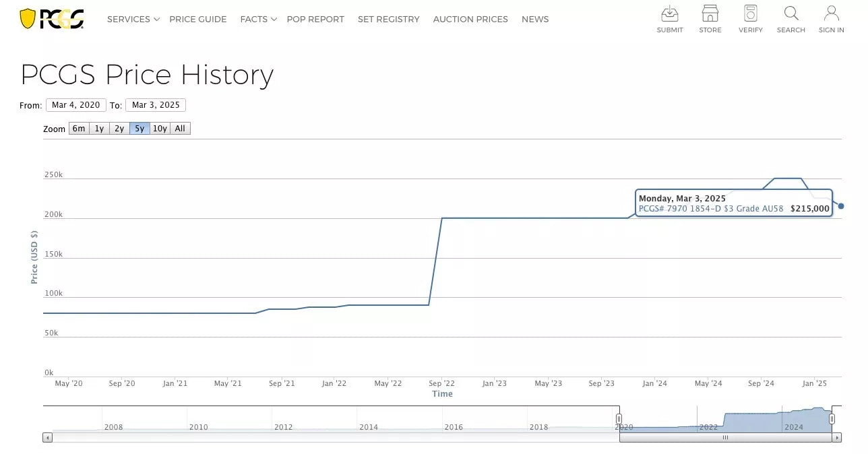Expand the Facts dropdown menu

point(259,19)
